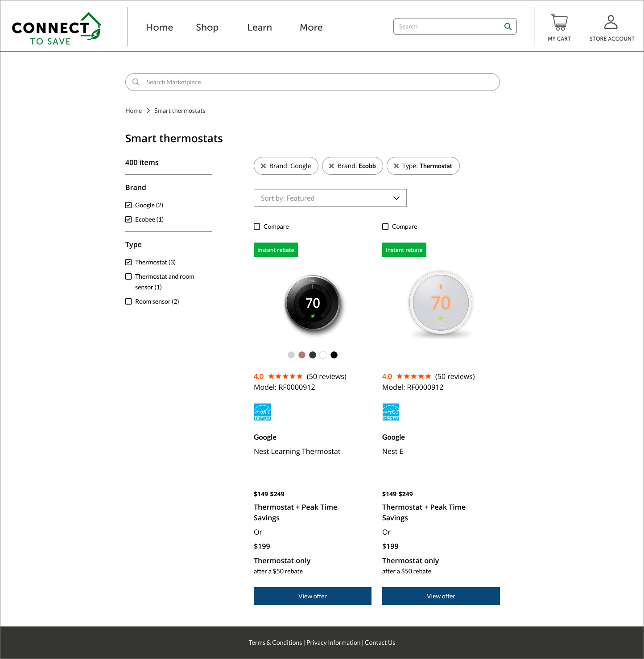Click star rating of Nest E
This screenshot has width=644, height=659.
click(414, 376)
